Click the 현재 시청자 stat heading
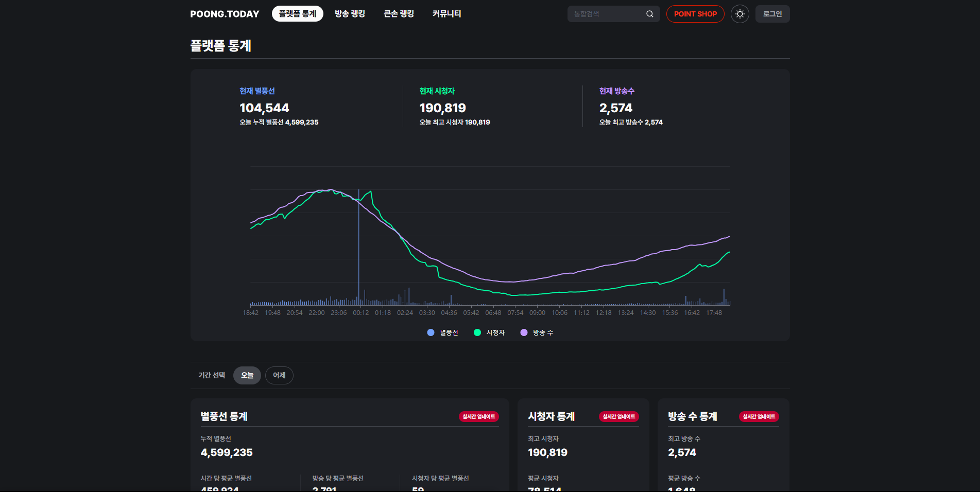The width and height of the screenshot is (980, 492). click(437, 91)
